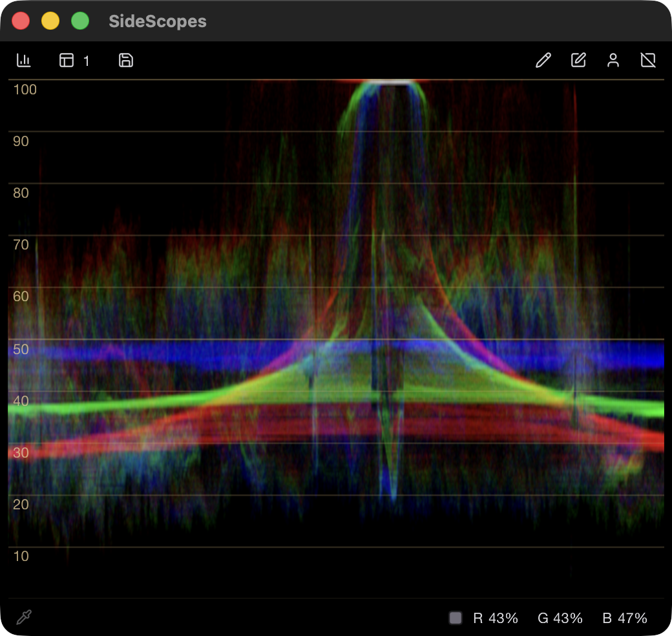Save the scope snapshot with floppy icon
The width and height of the screenshot is (672, 636).
tap(125, 60)
